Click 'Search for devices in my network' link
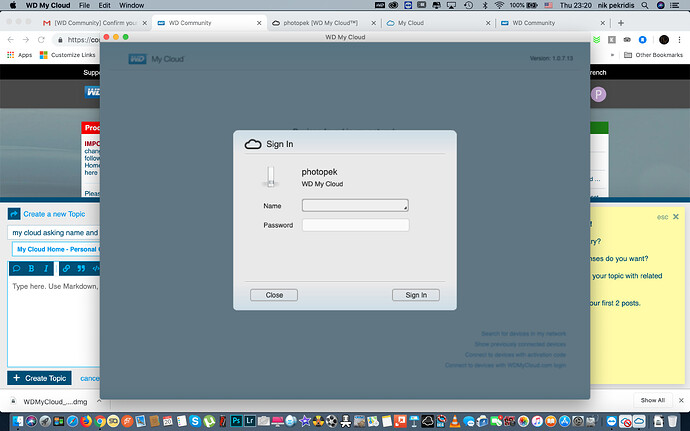 [x=523, y=334]
